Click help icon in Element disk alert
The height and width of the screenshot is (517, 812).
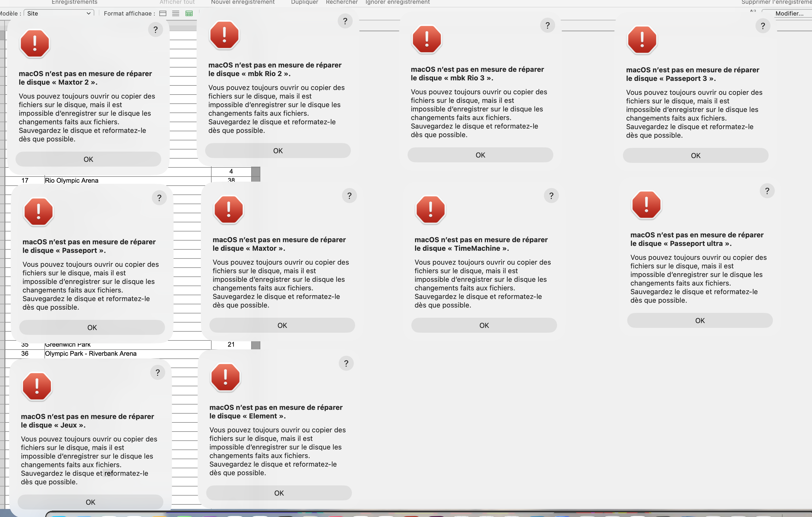tap(346, 363)
